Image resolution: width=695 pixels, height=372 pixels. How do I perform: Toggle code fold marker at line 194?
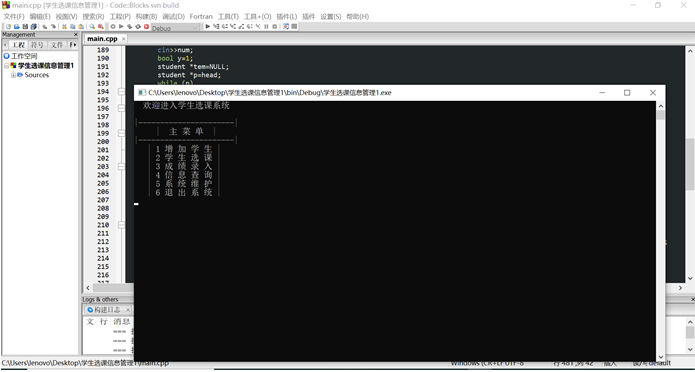point(121,91)
